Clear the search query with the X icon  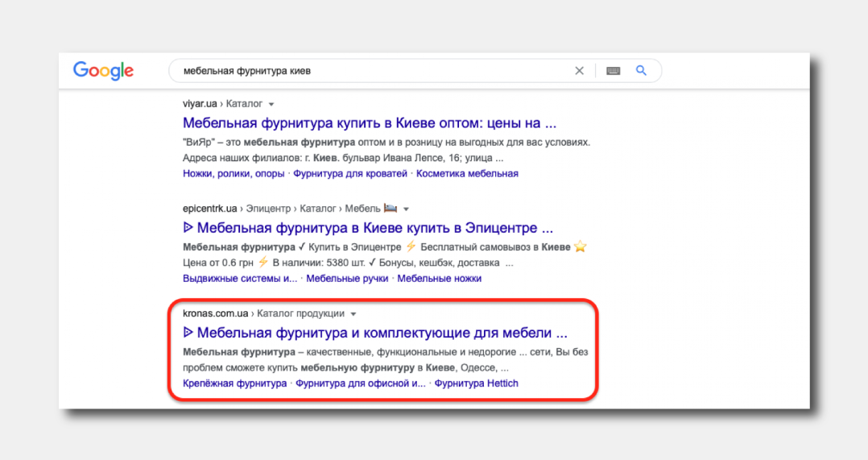click(x=579, y=71)
